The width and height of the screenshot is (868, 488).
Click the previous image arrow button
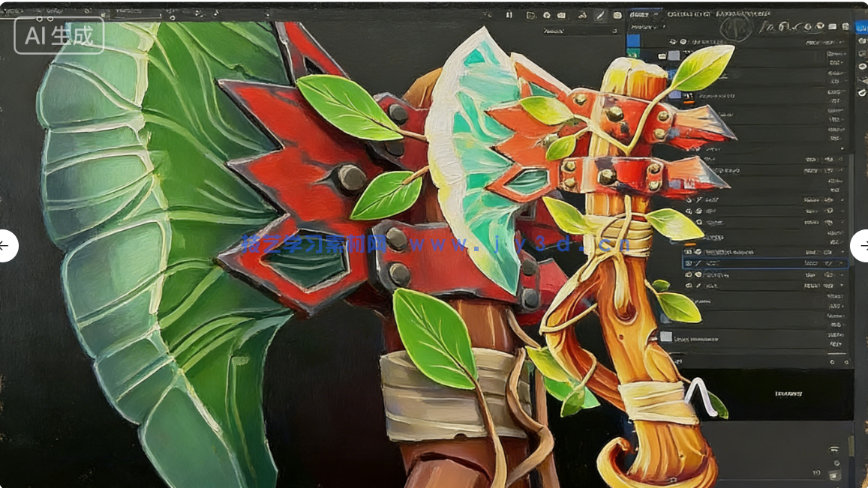tap(6, 246)
